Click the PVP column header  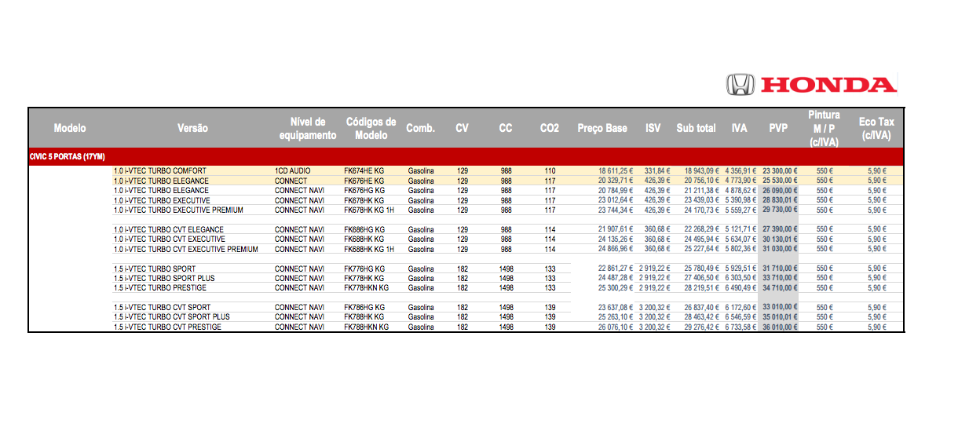click(x=778, y=128)
